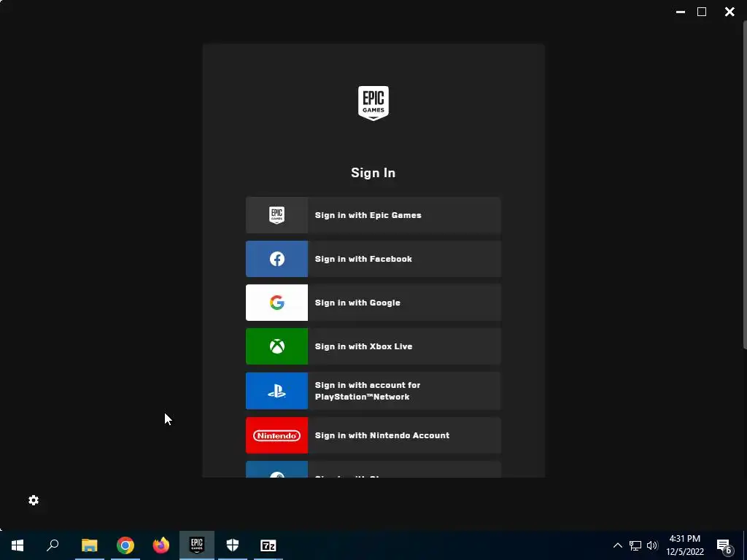Click the large Epic Games shield logo
Screen dimensions: 747x560
(373, 104)
